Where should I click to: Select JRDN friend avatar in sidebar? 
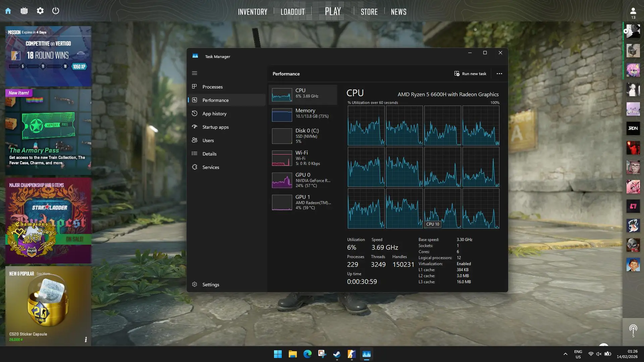(633, 128)
